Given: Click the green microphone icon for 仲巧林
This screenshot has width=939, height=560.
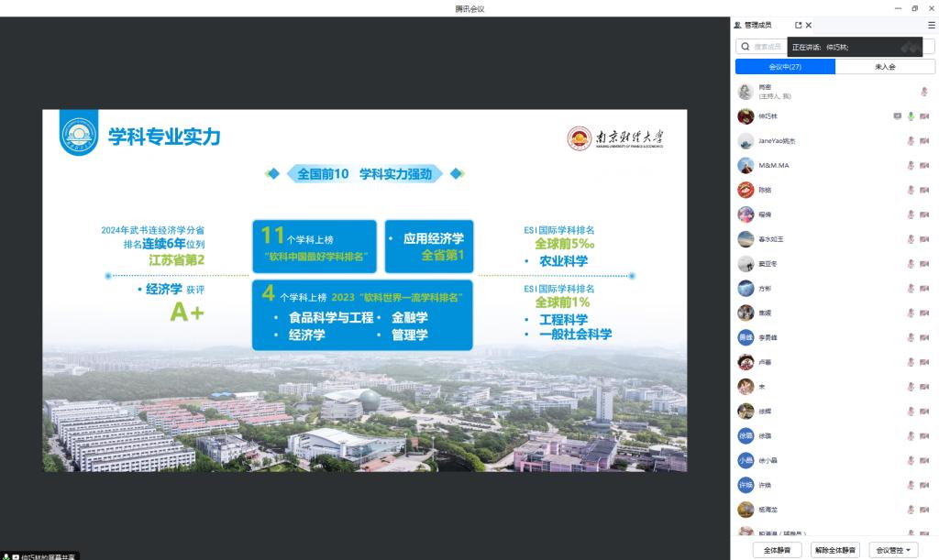Looking at the screenshot, I should tap(911, 116).
